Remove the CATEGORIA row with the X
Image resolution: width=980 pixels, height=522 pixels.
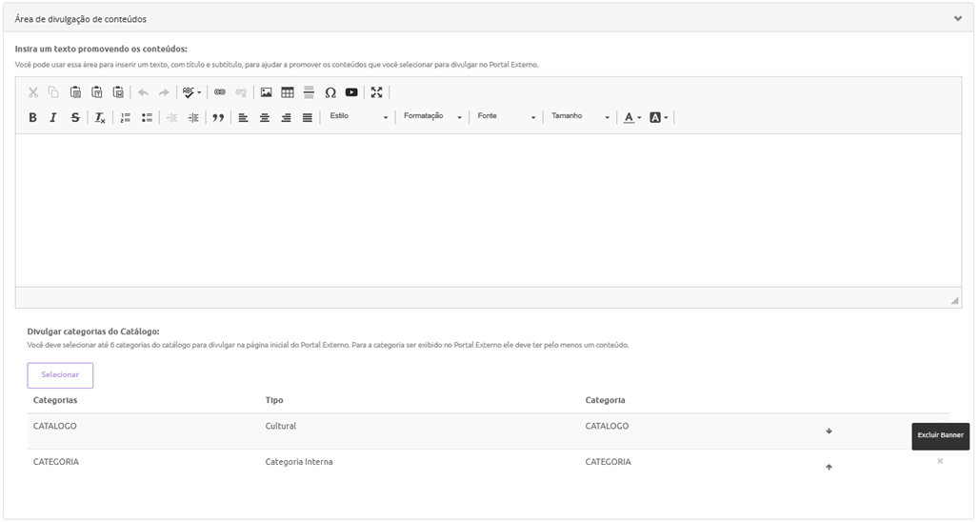pyautogui.click(x=940, y=461)
